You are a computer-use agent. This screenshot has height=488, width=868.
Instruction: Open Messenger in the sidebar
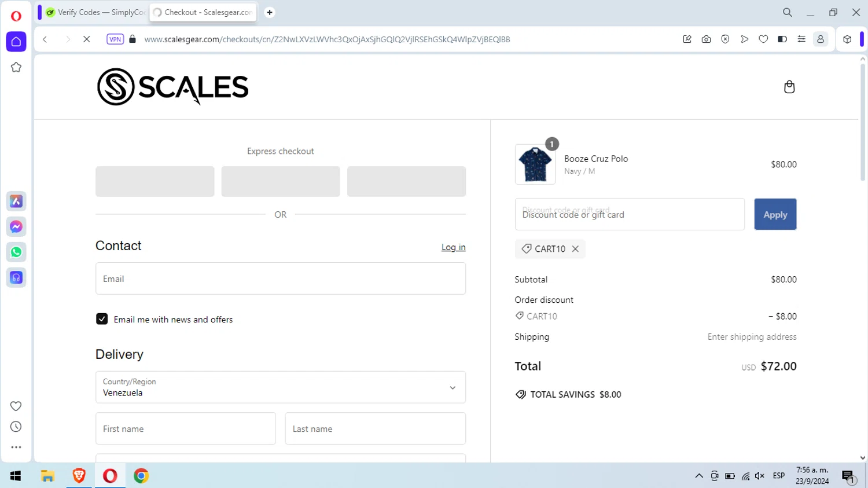[16, 226]
